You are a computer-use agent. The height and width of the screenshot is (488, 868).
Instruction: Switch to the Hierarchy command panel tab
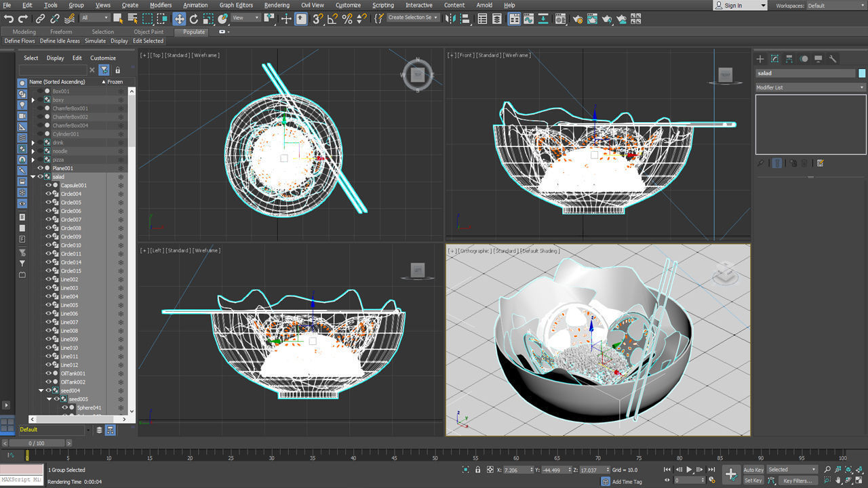(789, 59)
